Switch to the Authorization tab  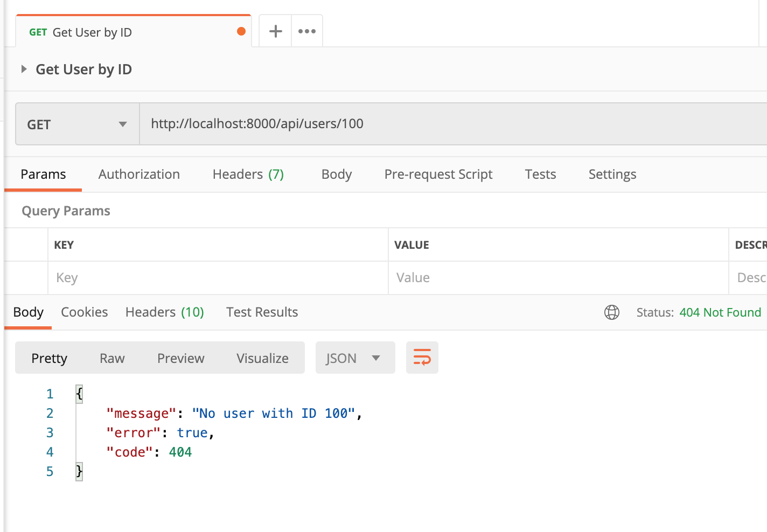click(139, 174)
